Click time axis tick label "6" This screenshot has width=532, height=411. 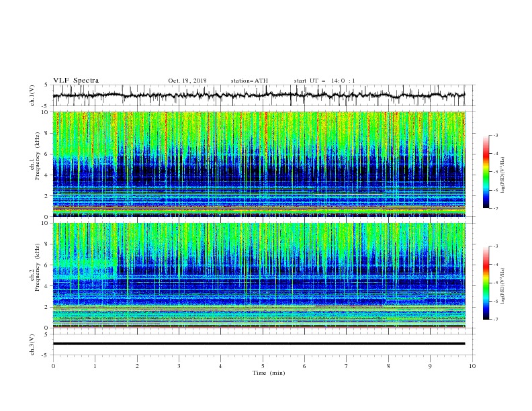click(x=305, y=366)
